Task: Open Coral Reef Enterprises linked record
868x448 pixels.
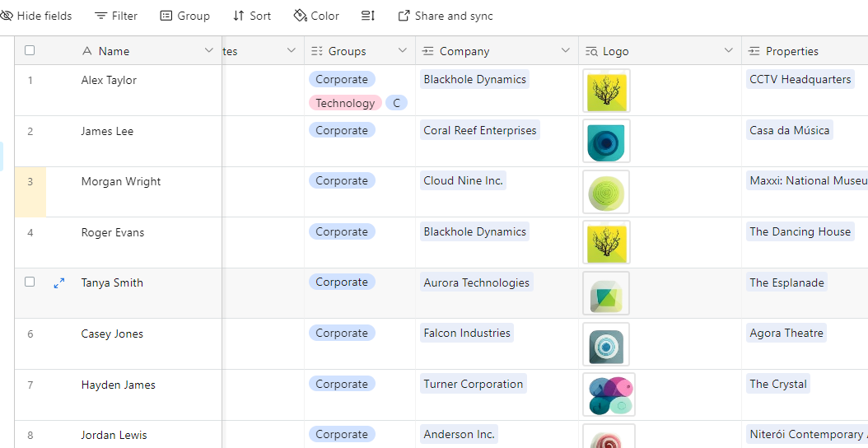Action: [480, 130]
